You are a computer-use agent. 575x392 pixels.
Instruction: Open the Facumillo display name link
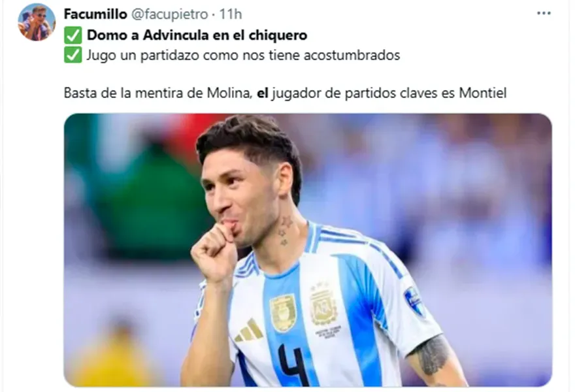(x=95, y=14)
